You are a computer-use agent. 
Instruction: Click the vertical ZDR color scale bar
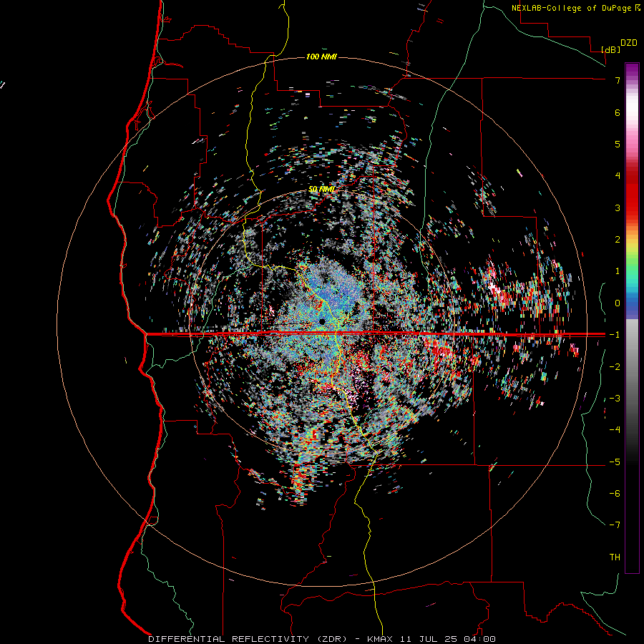pyautogui.click(x=632, y=318)
